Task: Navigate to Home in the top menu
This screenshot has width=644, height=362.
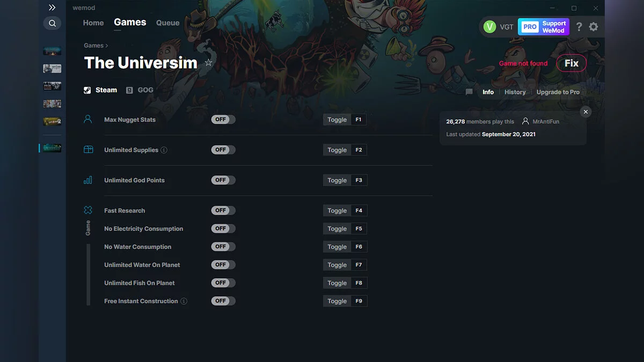Action: [93, 23]
